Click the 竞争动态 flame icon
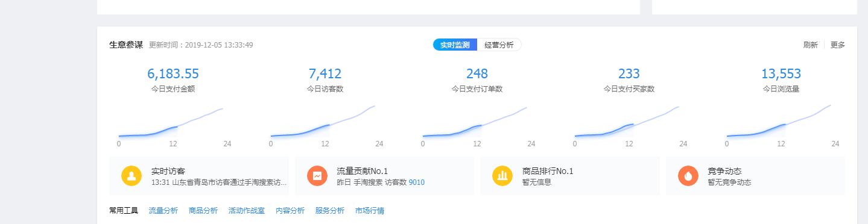The image size is (868, 224). pyautogui.click(x=688, y=176)
